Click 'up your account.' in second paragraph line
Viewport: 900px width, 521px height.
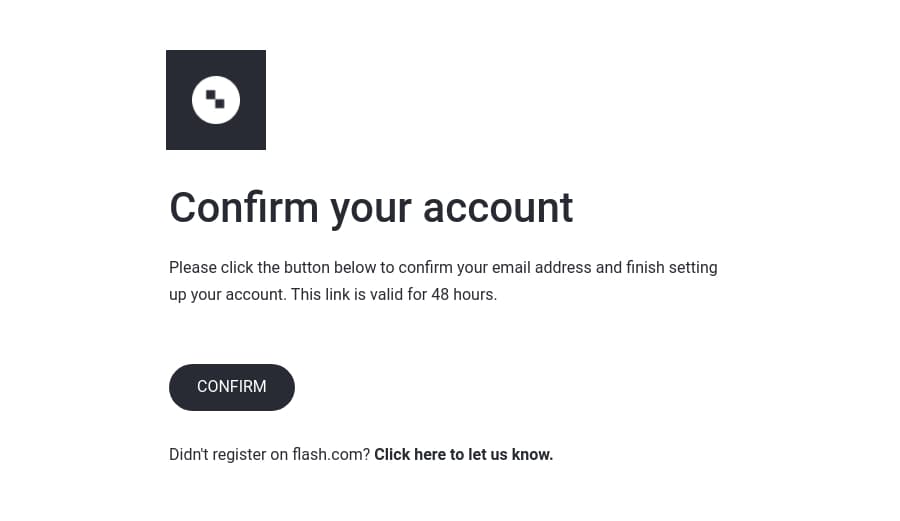[228, 295]
